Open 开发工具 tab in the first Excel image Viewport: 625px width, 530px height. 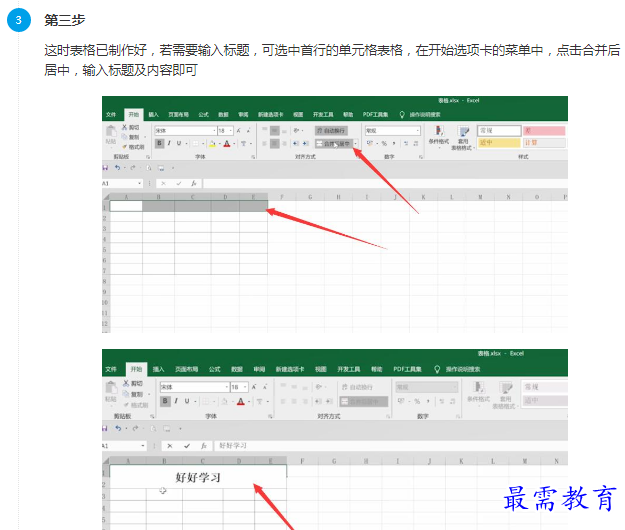click(323, 115)
